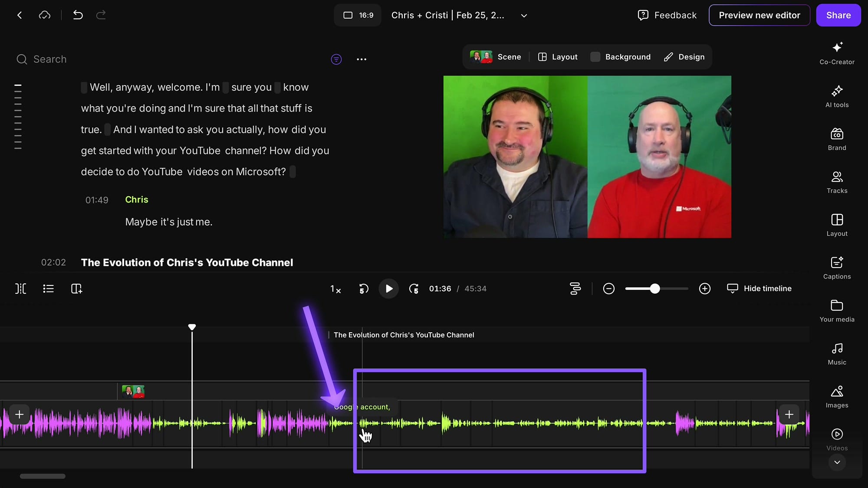The height and width of the screenshot is (488, 868).
Task: Add a new scene
Action: click(76, 288)
